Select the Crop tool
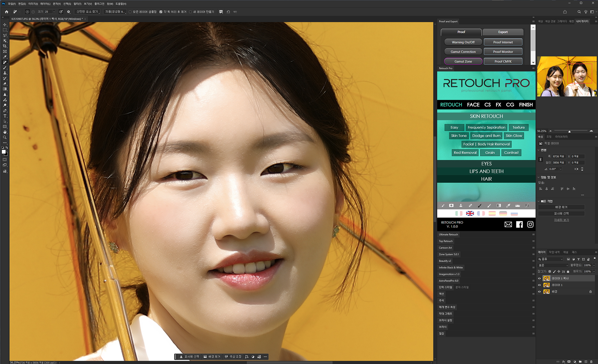 [5, 46]
